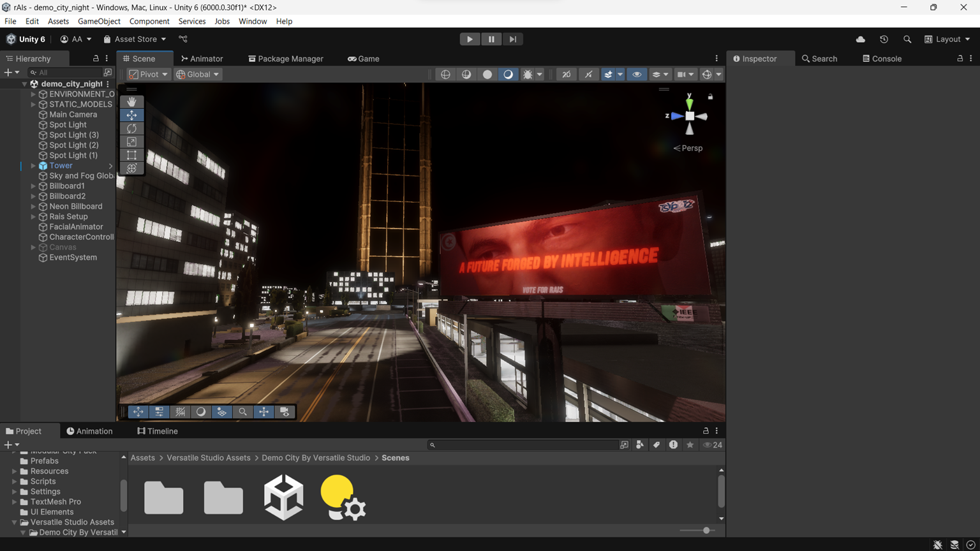Open the Window menu

click(253, 21)
